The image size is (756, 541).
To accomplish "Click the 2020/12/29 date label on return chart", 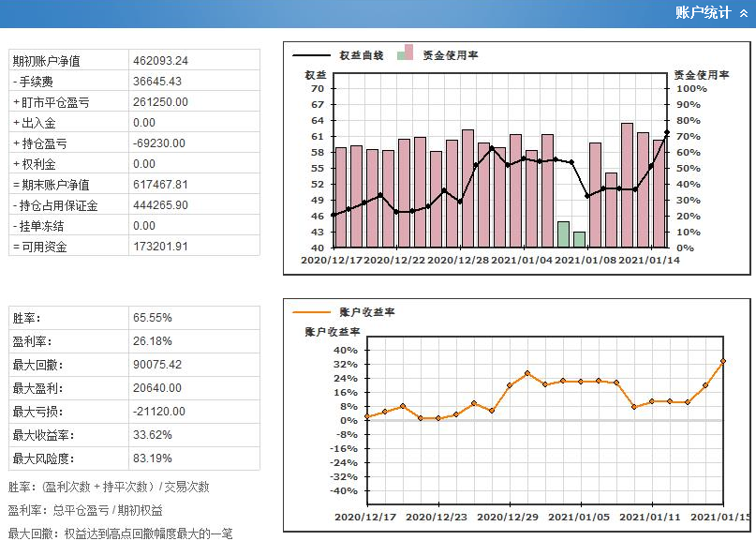I will (x=509, y=517).
